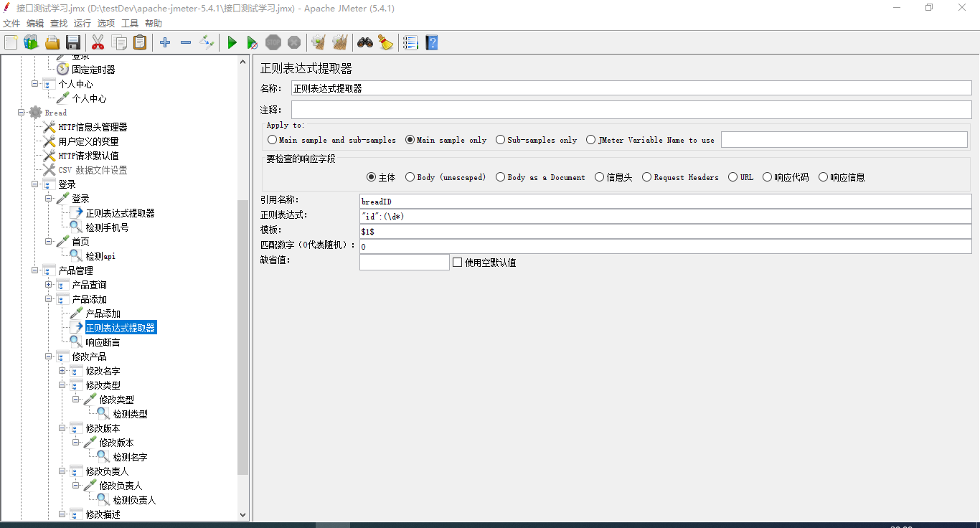980x528 pixels.
Task: Open the 选项 menu
Action: pyautogui.click(x=106, y=23)
